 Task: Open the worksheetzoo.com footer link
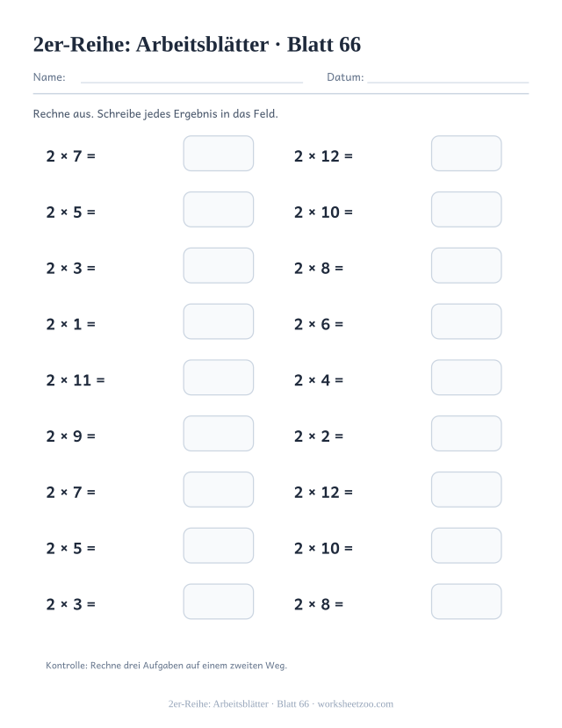pyautogui.click(x=355, y=704)
